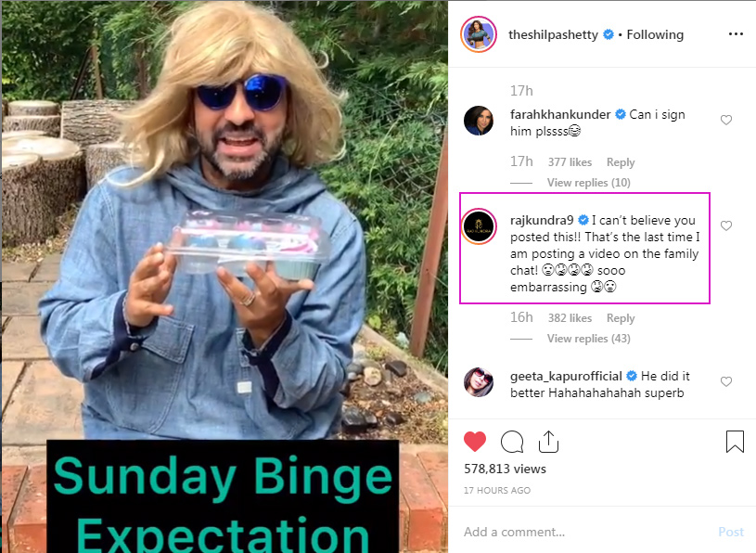The image size is (756, 553).
Task: Like geeta_kapurofficial's comment heart
Action: click(x=726, y=382)
